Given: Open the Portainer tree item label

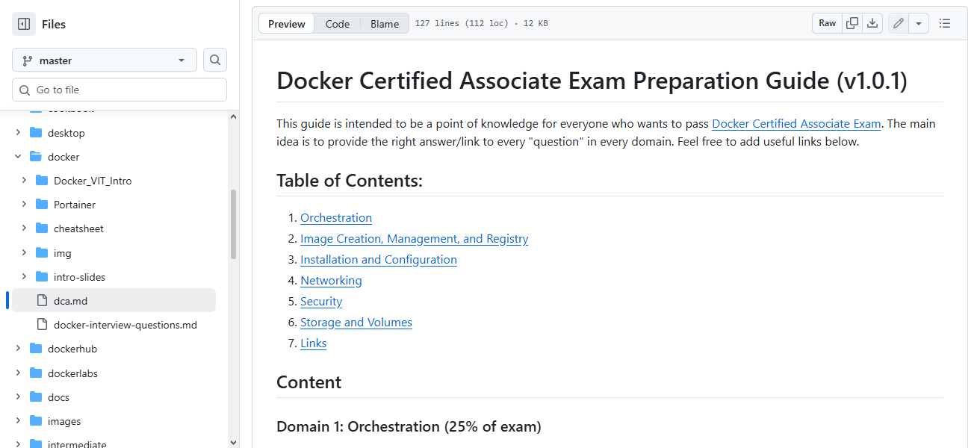Looking at the screenshot, I should pyautogui.click(x=75, y=205).
